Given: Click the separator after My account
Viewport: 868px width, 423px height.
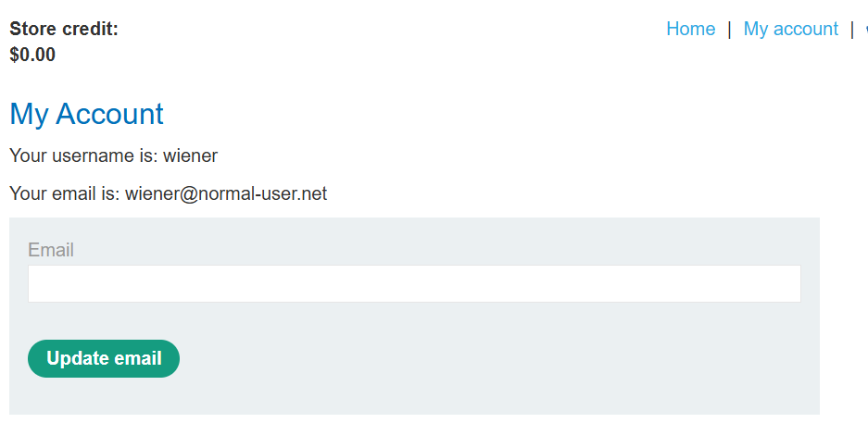Looking at the screenshot, I should [852, 29].
